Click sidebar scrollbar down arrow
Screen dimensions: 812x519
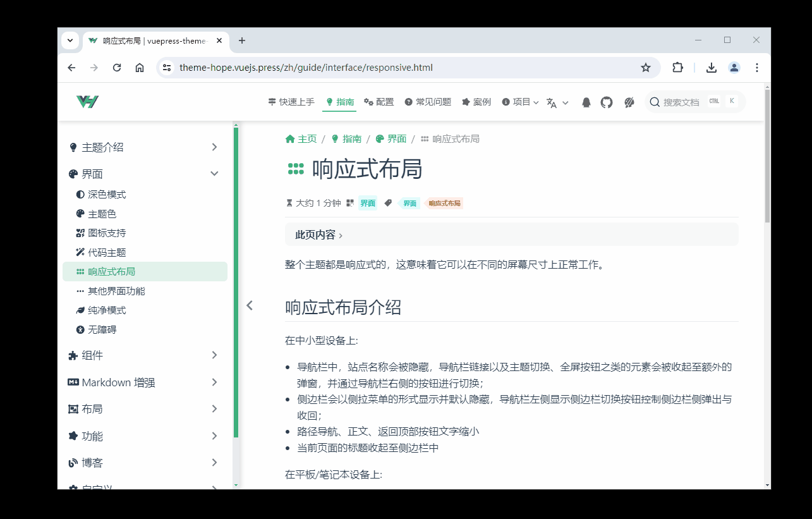tap(236, 485)
